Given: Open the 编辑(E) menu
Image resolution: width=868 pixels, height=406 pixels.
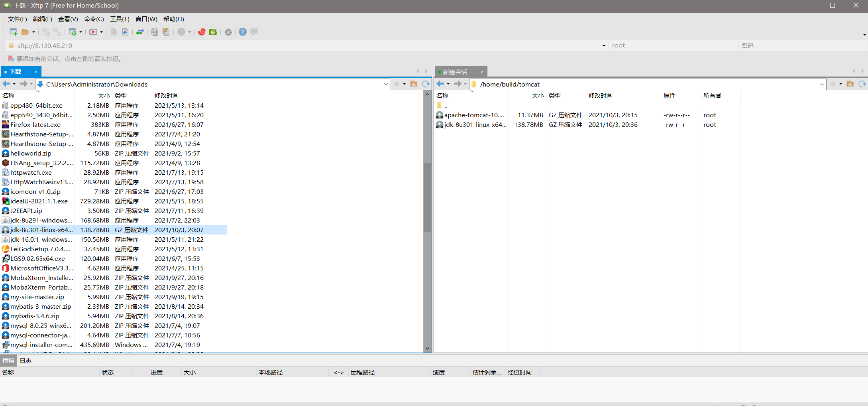Looking at the screenshot, I should tap(42, 19).
